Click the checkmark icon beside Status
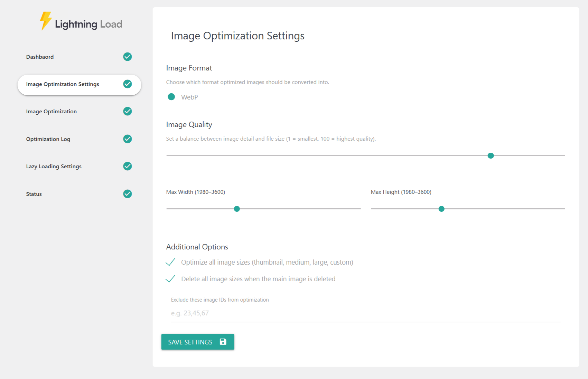The image size is (588, 379). click(128, 194)
